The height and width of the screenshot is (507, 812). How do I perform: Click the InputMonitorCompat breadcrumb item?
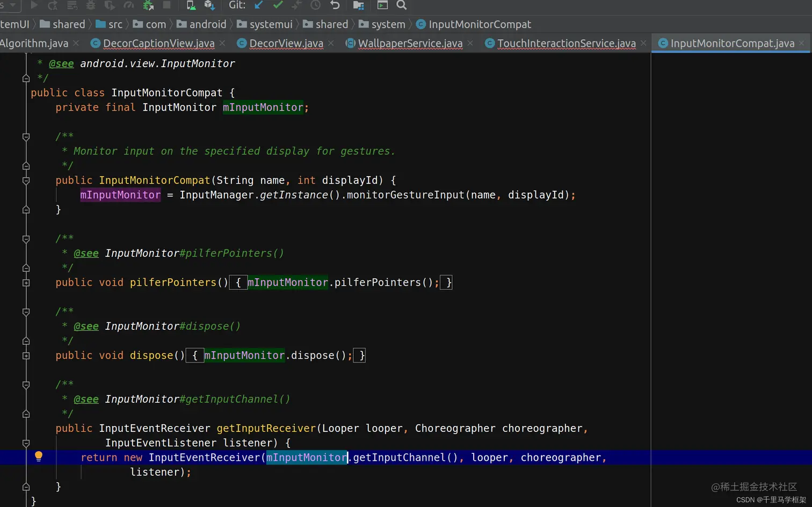pyautogui.click(x=474, y=24)
